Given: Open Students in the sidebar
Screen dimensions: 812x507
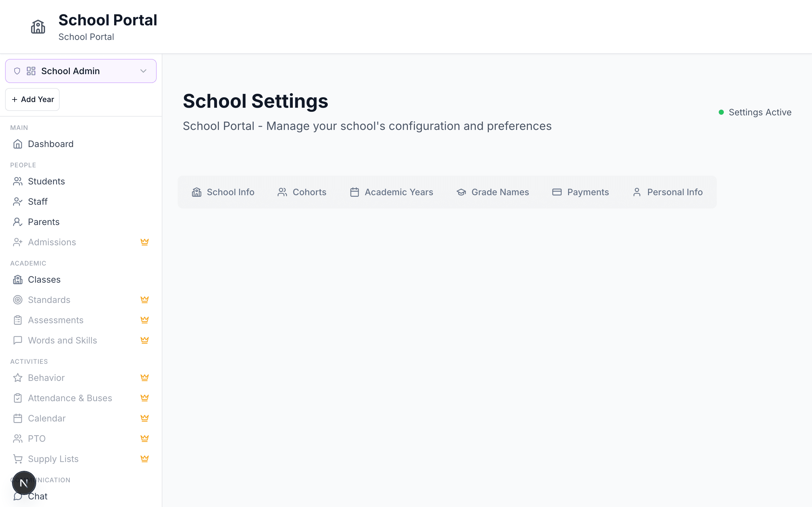Looking at the screenshot, I should 46,181.
